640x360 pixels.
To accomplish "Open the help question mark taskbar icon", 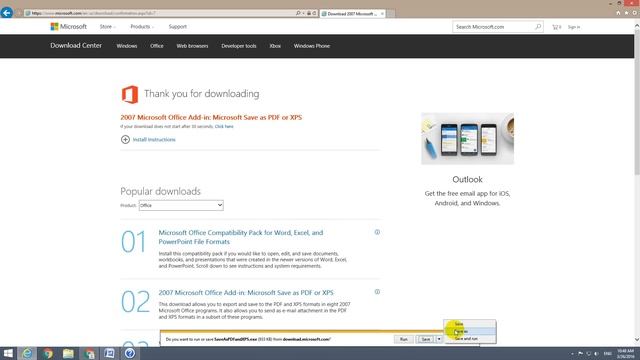I will point(130,353).
